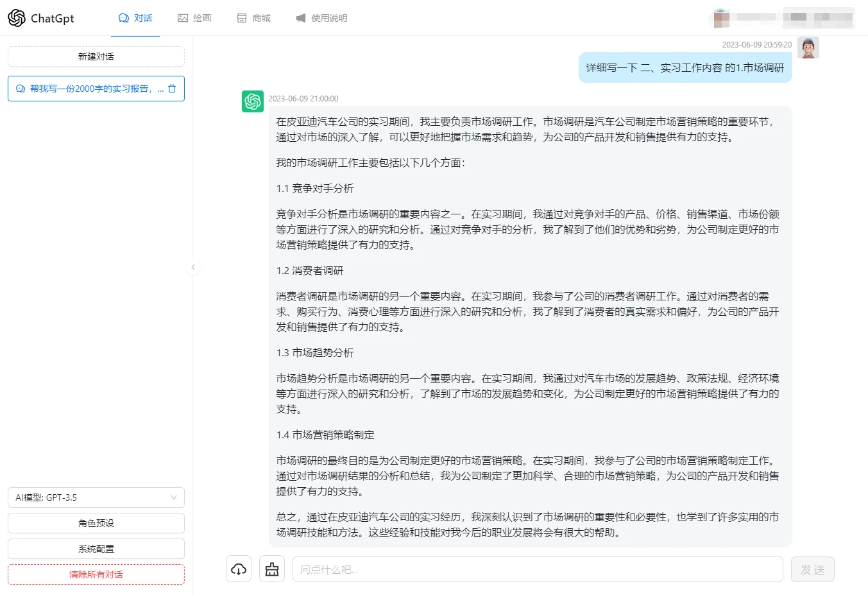868x595 pixels.
Task: Click the 使用说明 megaphone icon
Action: coord(301,18)
